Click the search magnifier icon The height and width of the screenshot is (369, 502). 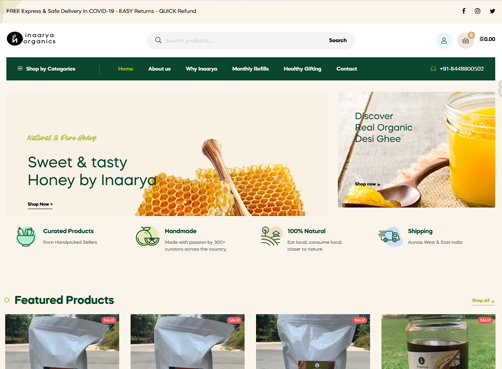(158, 40)
